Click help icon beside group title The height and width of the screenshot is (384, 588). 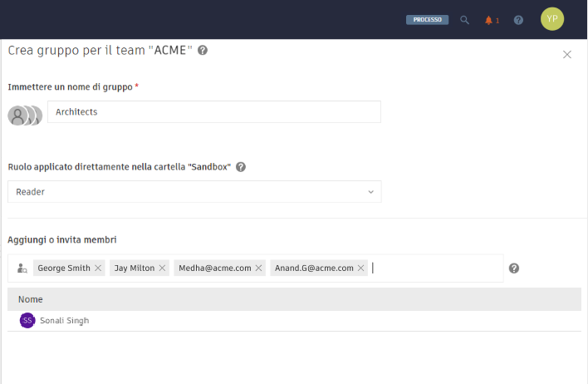coord(203,50)
